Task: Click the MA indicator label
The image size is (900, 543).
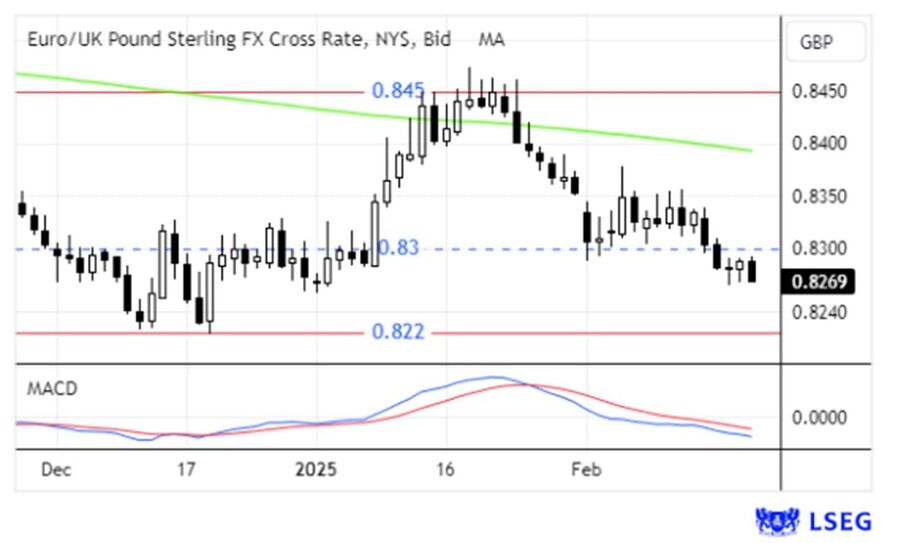Action: tap(492, 40)
